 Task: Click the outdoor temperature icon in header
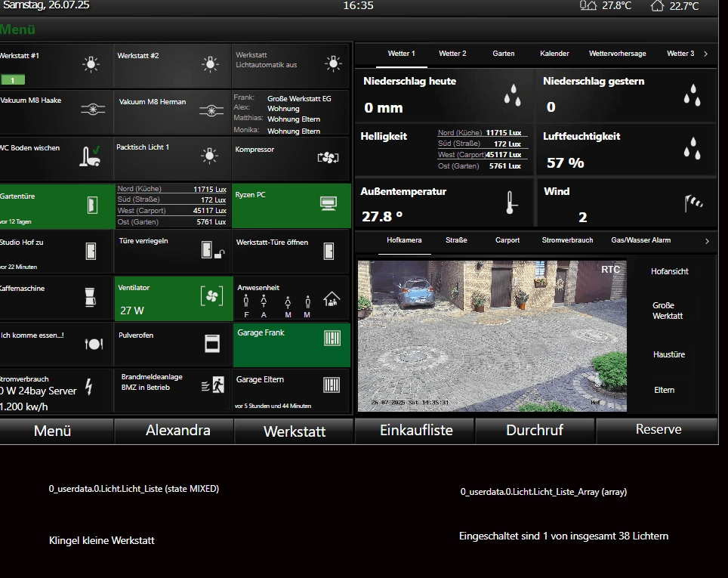click(x=588, y=5)
